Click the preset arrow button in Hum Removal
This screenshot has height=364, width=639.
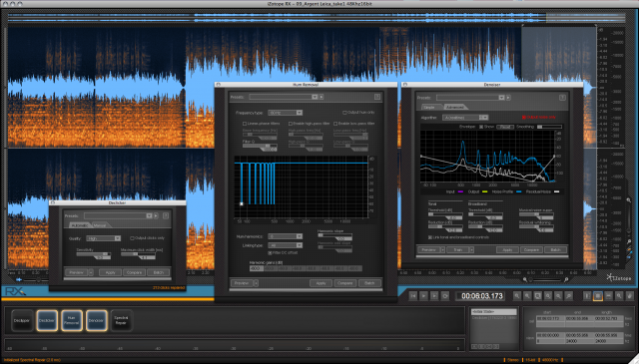321,97
